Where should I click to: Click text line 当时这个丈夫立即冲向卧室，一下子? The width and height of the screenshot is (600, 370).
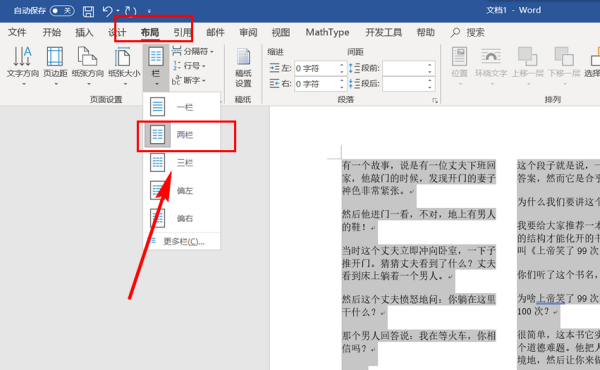click(x=419, y=251)
